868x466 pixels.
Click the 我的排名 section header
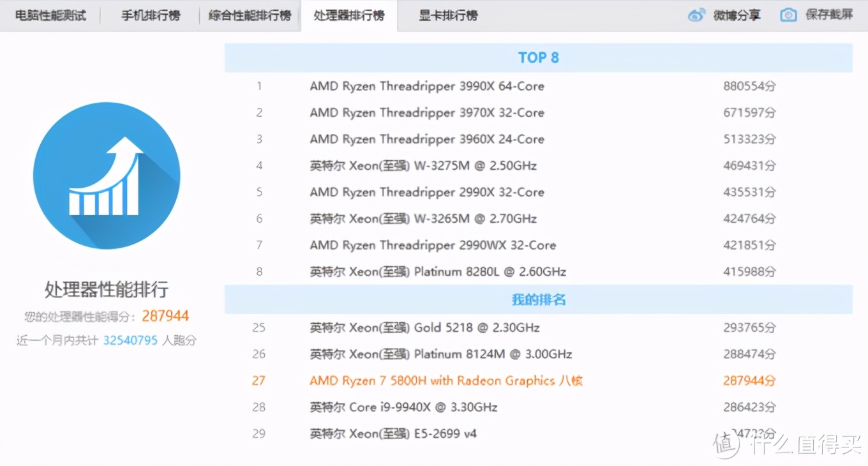538,298
